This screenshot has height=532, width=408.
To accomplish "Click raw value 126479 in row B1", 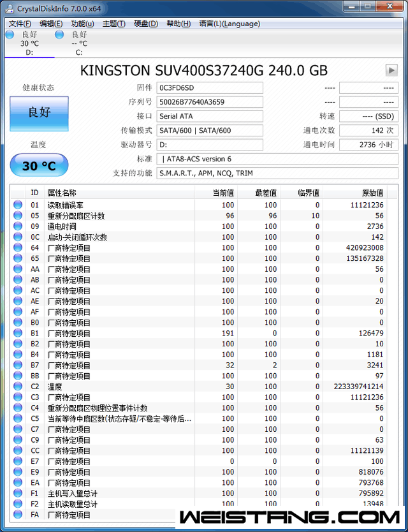I will 371,333.
